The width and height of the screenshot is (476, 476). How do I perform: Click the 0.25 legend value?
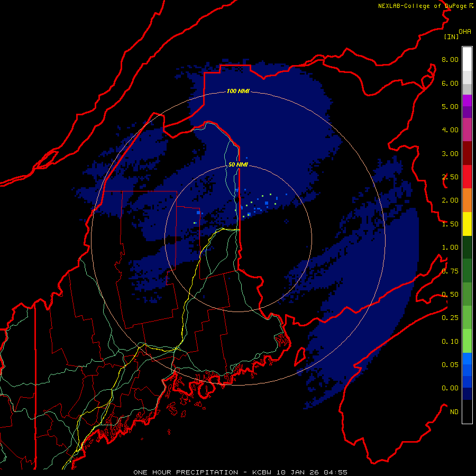tap(450, 318)
